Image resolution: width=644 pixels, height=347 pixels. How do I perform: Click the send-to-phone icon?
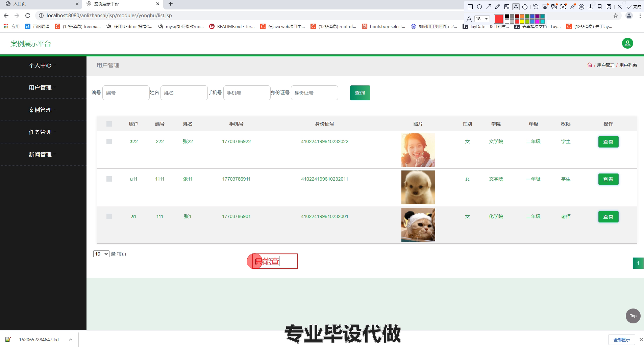[x=600, y=7]
